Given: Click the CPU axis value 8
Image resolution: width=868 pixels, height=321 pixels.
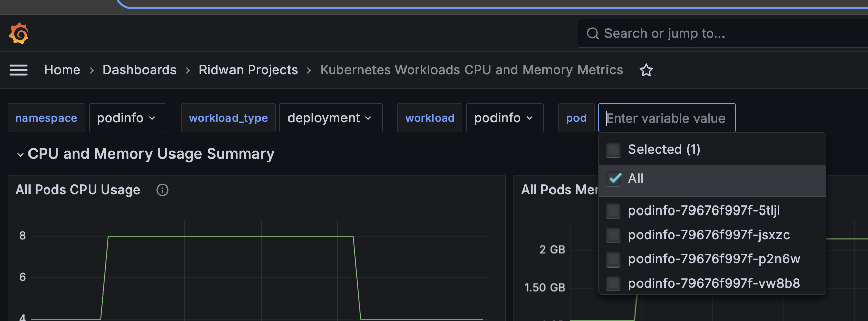Looking at the screenshot, I should (23, 236).
